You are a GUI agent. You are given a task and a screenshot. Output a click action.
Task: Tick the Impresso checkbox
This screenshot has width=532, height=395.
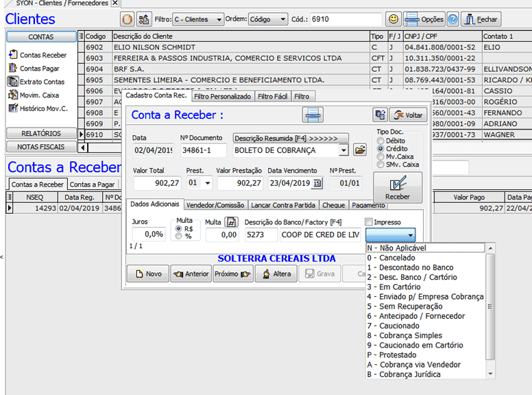pos(370,222)
